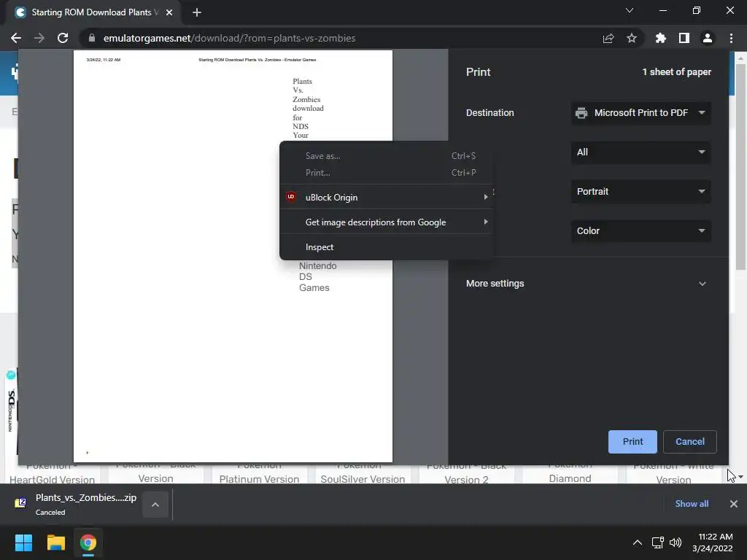The width and height of the screenshot is (747, 560).
Task: Open the Chrome profile avatar
Action: (707, 38)
